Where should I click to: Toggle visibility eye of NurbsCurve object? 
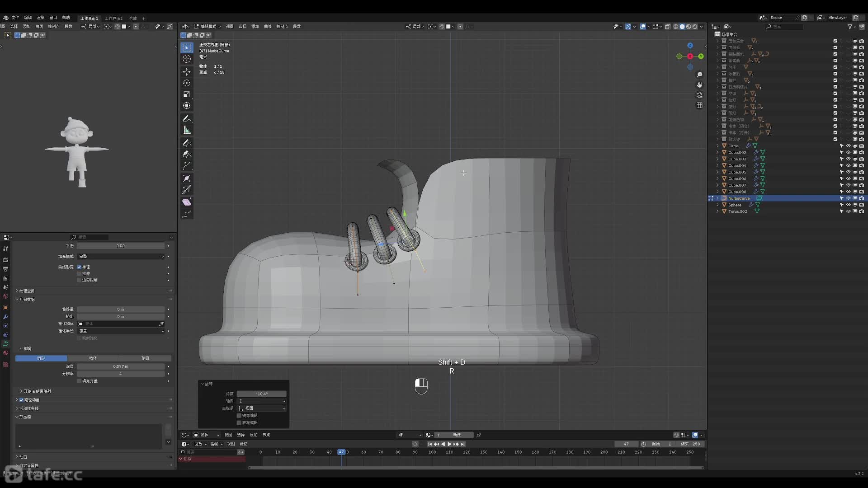point(848,198)
